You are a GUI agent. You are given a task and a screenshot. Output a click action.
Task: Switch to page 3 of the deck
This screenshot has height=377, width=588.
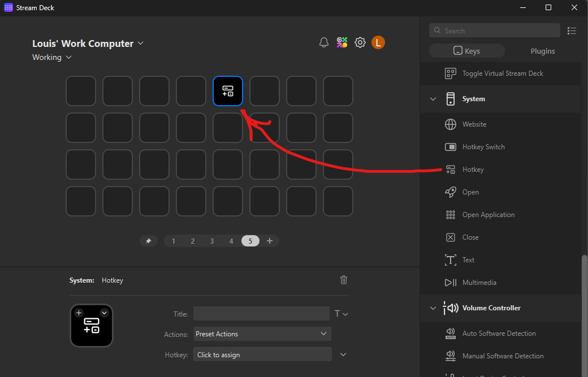point(211,240)
